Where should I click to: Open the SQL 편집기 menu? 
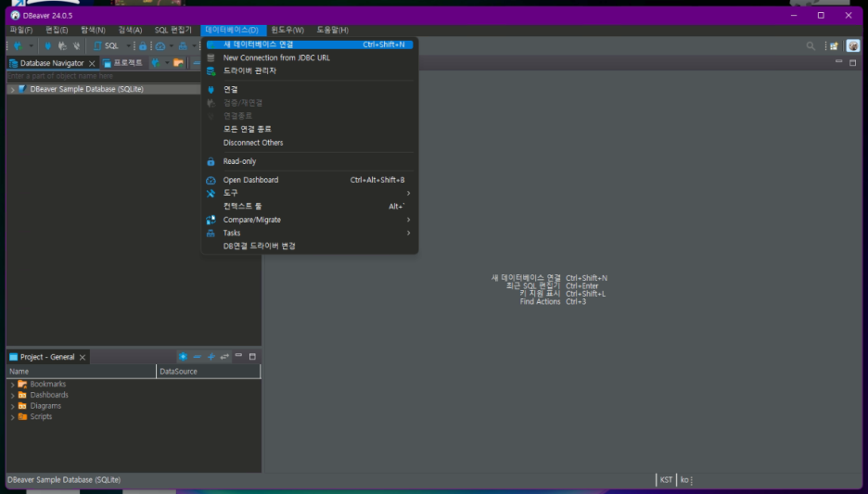pyautogui.click(x=173, y=30)
